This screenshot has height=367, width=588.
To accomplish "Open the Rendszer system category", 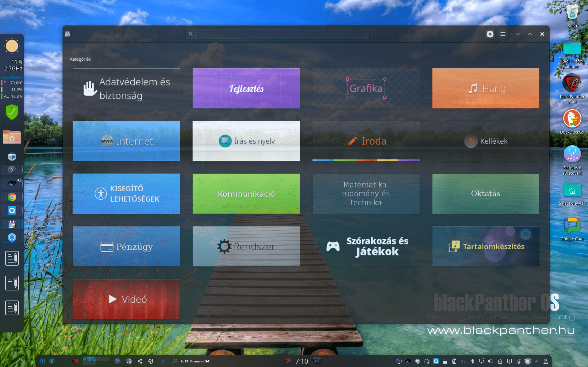I will click(246, 246).
